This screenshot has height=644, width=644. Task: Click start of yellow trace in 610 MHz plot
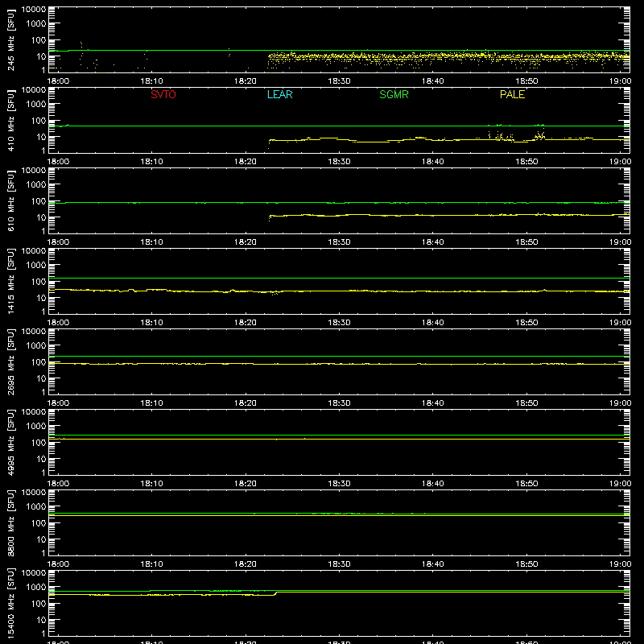pos(270,218)
